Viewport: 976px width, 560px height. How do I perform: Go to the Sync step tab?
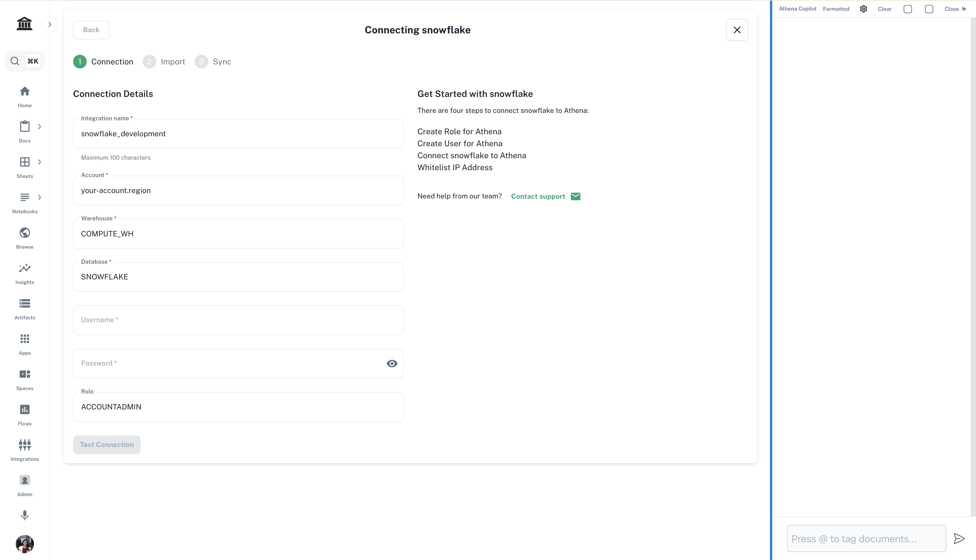(213, 62)
